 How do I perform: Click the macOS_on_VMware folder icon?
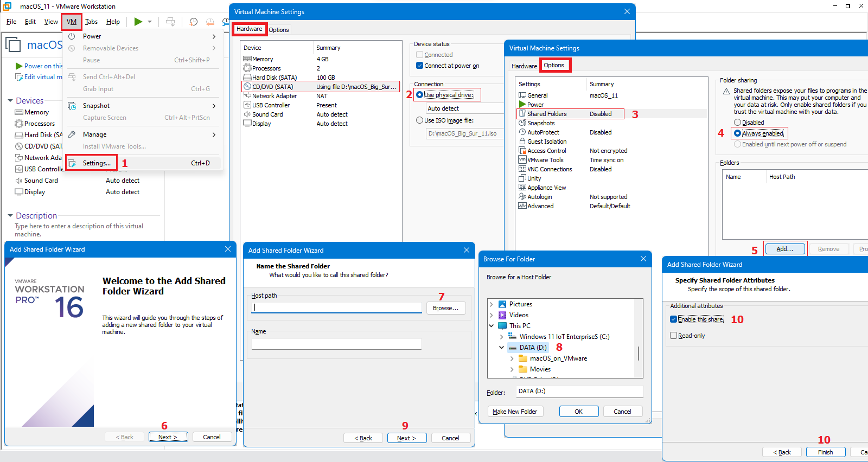pos(523,358)
